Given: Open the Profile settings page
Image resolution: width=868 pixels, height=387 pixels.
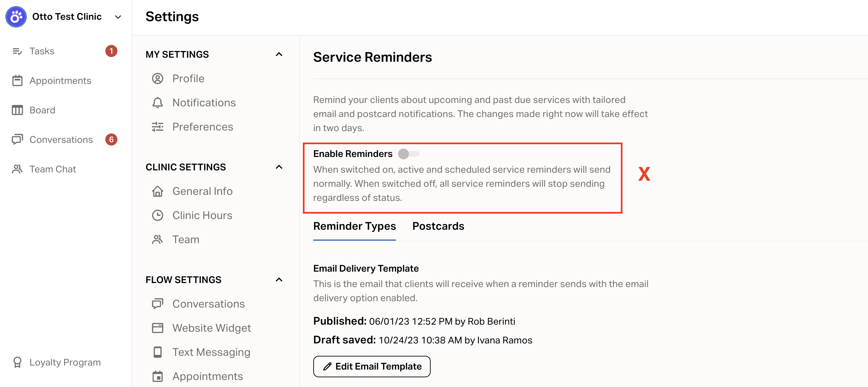Looking at the screenshot, I should pyautogui.click(x=188, y=78).
